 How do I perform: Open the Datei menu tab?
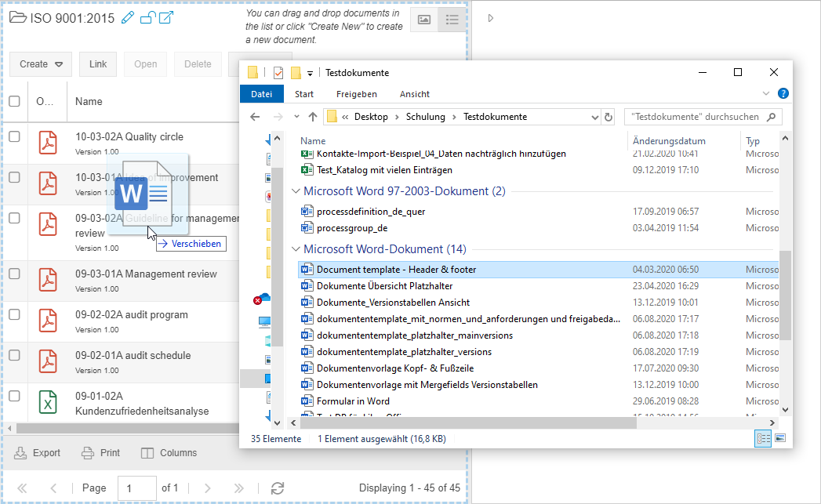[x=261, y=94]
